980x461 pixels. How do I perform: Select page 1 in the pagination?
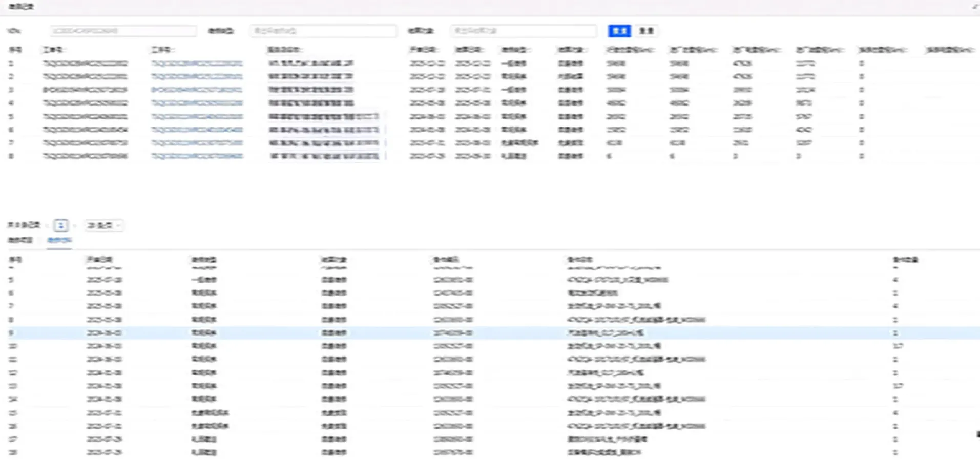pos(61,225)
